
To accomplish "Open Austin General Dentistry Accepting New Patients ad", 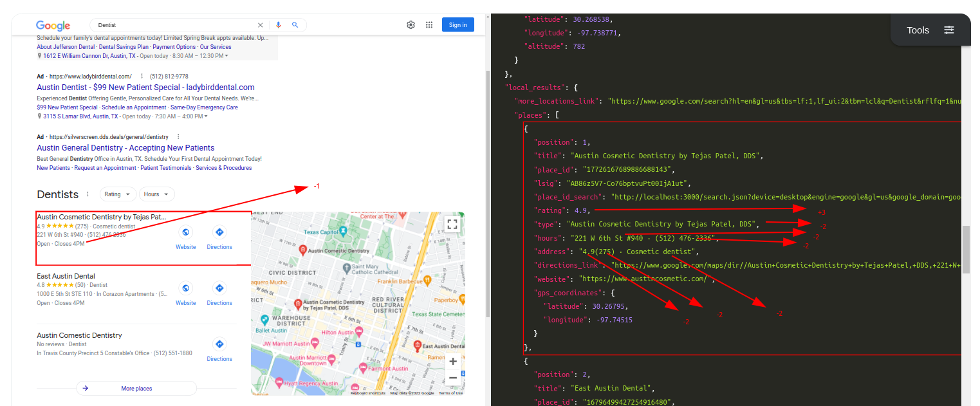I will (x=125, y=148).
